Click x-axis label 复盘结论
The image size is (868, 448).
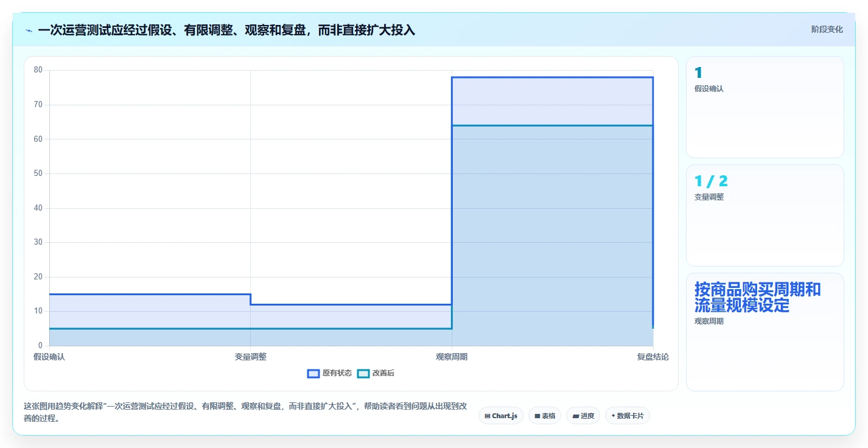[x=653, y=357]
